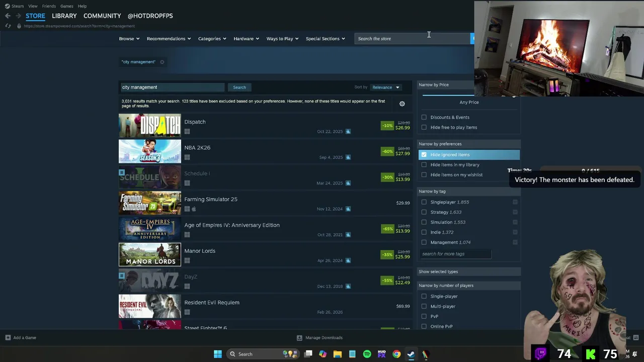Launch Copilot from the taskbar

click(323, 354)
